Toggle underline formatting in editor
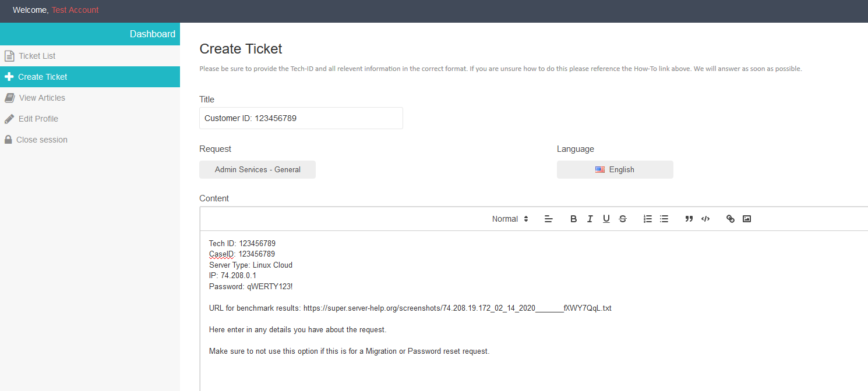The width and height of the screenshot is (868, 391). coord(606,219)
